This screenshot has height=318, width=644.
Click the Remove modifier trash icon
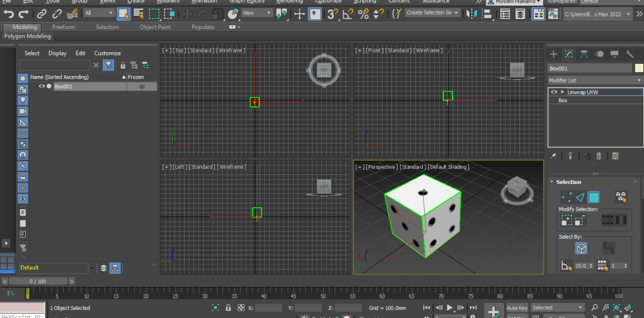[x=599, y=156]
